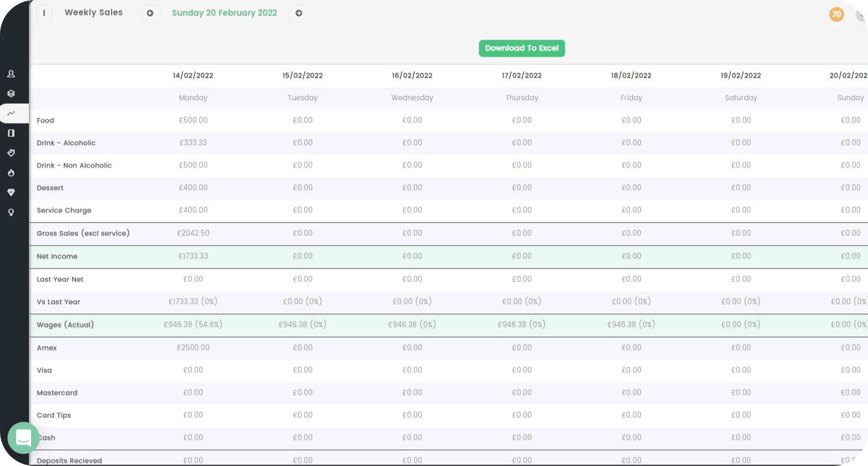Screen dimensions: 868x466
Task: Select the 16/02/2022 column header
Action: (412, 75)
